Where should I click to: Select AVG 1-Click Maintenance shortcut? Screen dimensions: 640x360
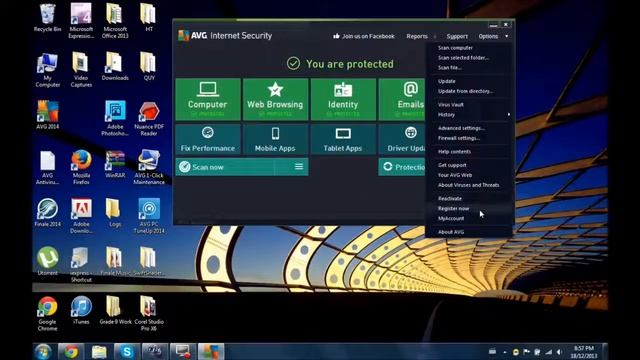tap(149, 167)
